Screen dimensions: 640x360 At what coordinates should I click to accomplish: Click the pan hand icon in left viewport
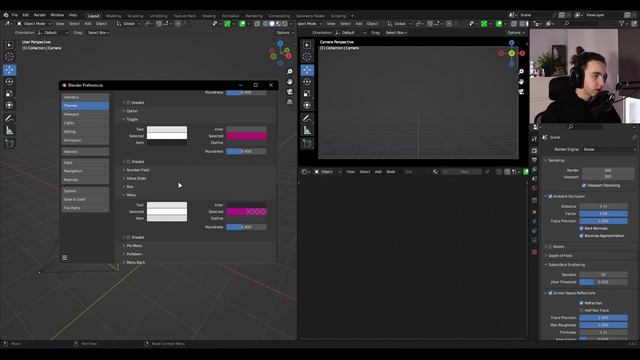point(289,82)
